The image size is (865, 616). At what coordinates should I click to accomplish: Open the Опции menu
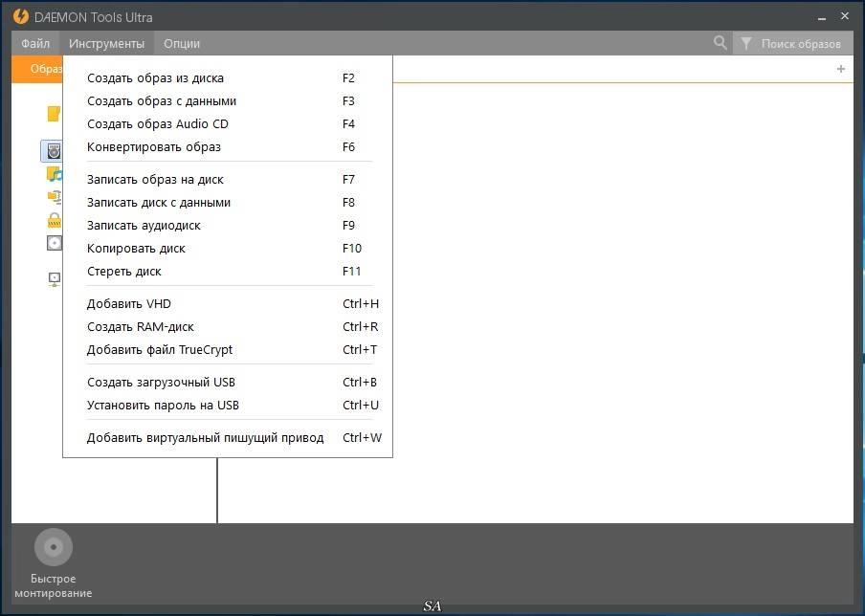click(x=182, y=43)
